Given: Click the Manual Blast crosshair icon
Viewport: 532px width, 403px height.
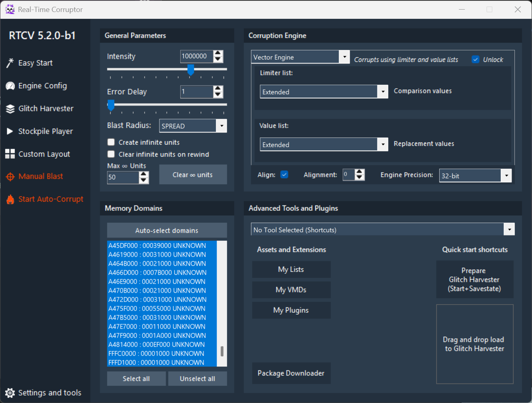Looking at the screenshot, I should (x=10, y=177).
